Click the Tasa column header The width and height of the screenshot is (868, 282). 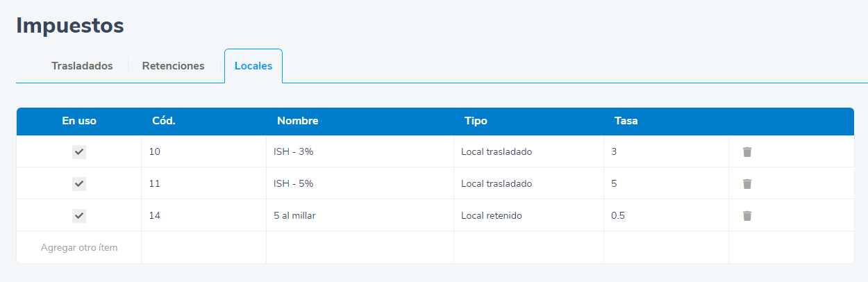pos(626,121)
